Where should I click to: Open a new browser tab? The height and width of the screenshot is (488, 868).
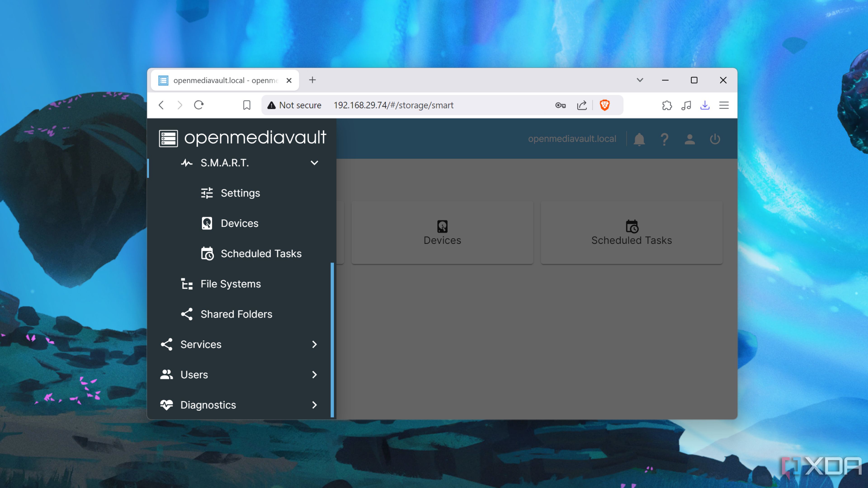tap(312, 80)
